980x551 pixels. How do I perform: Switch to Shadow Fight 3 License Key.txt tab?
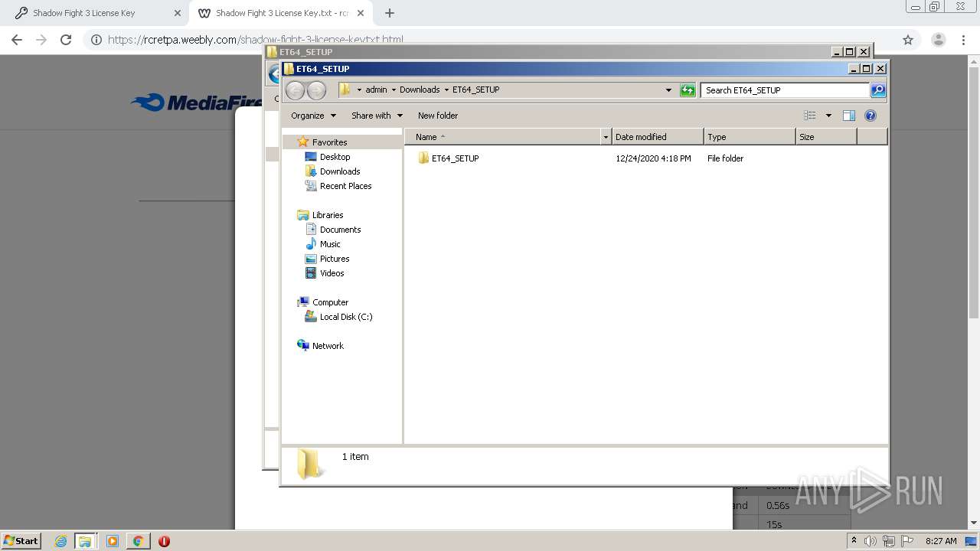pyautogui.click(x=283, y=13)
